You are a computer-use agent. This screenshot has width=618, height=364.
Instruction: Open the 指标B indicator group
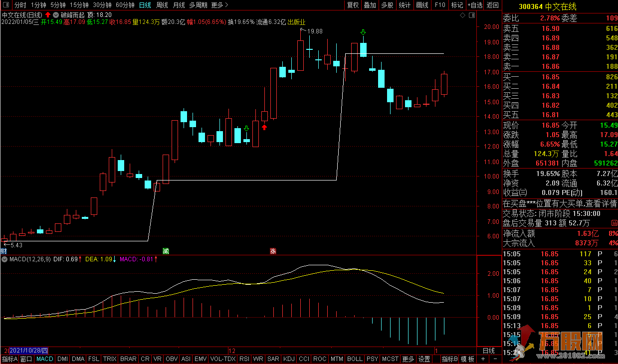point(450,359)
